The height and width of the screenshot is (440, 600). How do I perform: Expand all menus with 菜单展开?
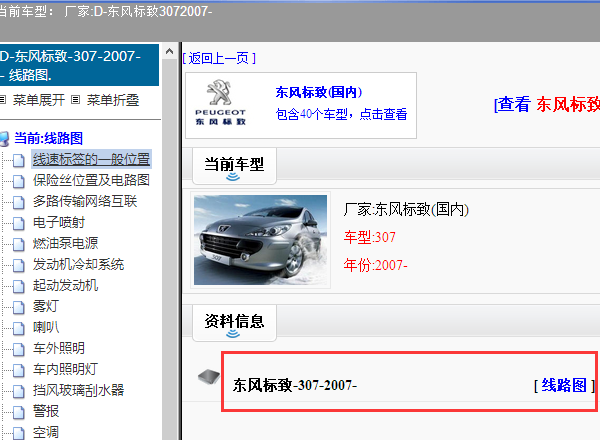pyautogui.click(x=38, y=100)
